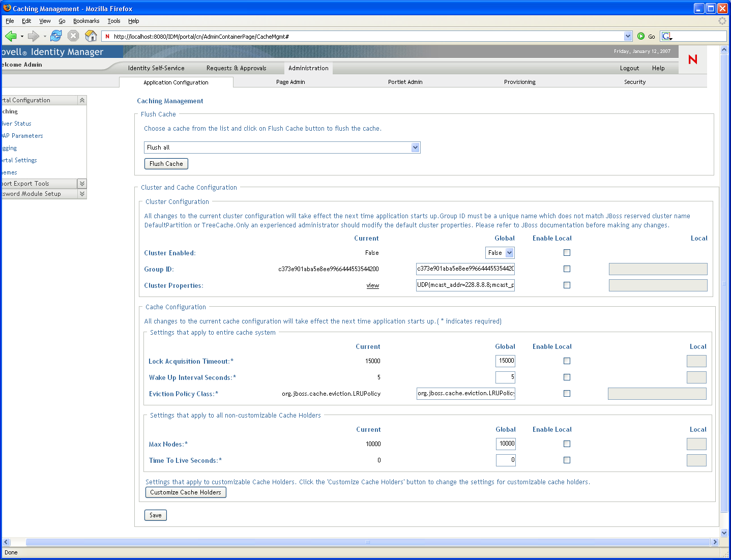Switch to the Page Admin tab
Screen dimensions: 731x560
click(290, 82)
